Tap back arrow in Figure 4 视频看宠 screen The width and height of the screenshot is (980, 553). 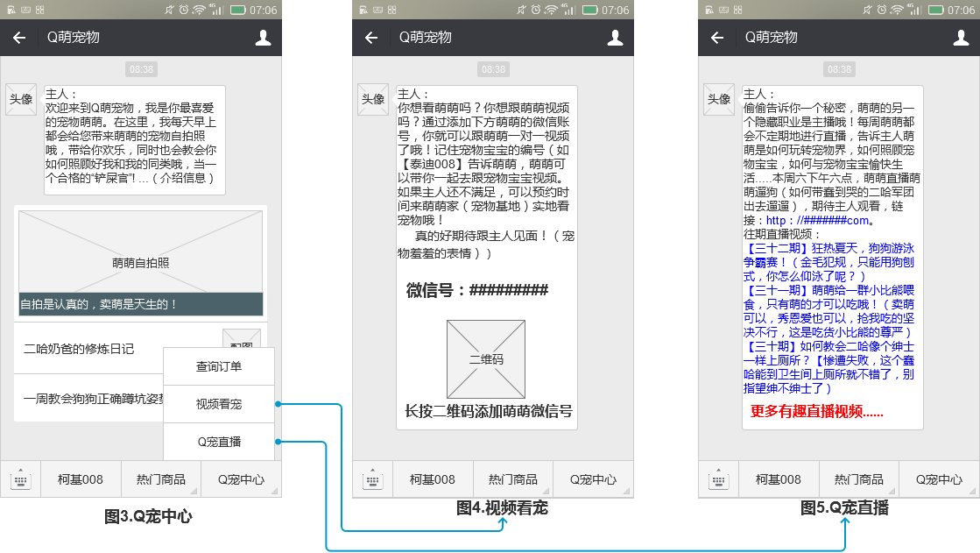pyautogui.click(x=371, y=38)
